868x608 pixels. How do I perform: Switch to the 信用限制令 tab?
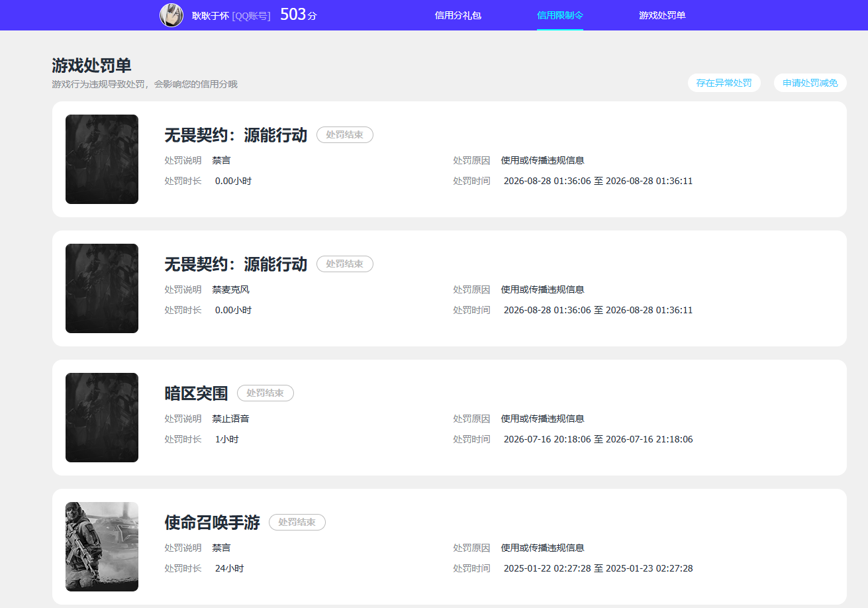[560, 15]
